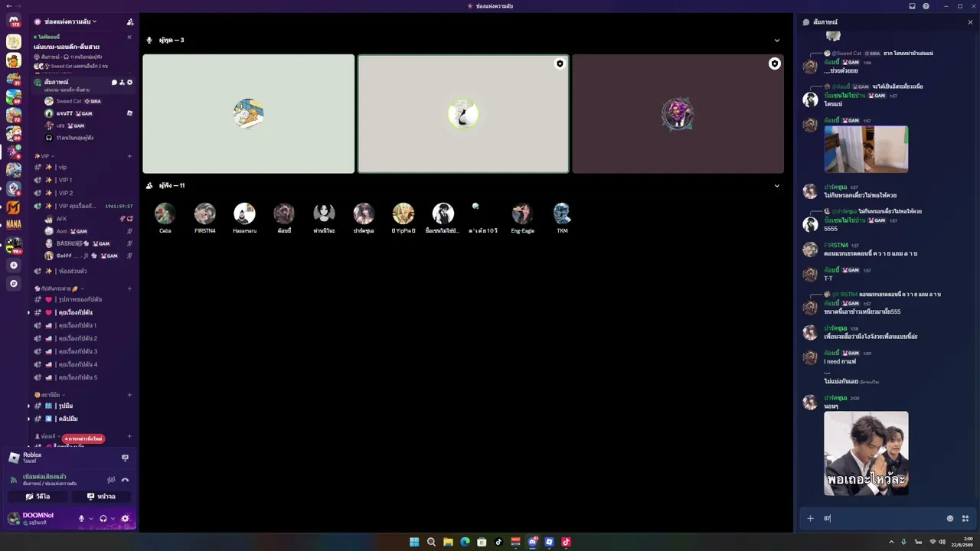This screenshot has width=980, height=551.
Task: Open คุยเรื่องกัปตัน text channel
Action: 83,312
